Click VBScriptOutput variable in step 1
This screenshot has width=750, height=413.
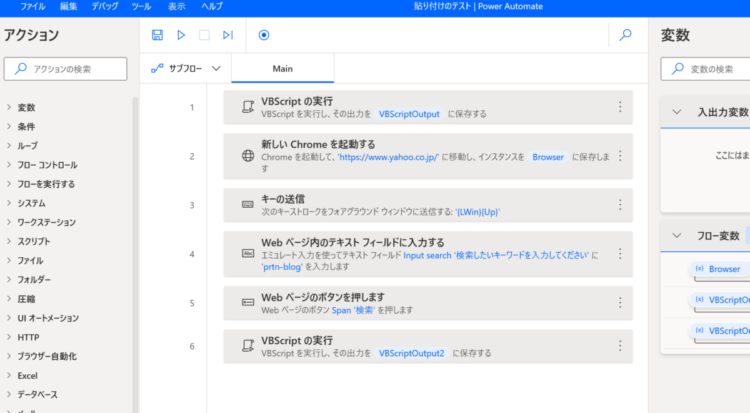pyautogui.click(x=409, y=114)
